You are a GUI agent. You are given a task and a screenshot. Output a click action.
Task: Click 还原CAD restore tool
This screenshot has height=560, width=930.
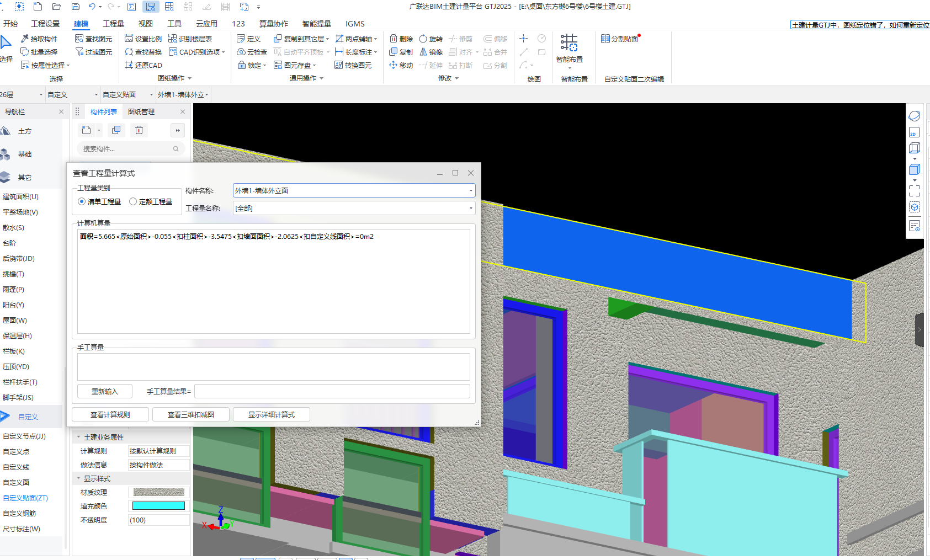tap(144, 65)
